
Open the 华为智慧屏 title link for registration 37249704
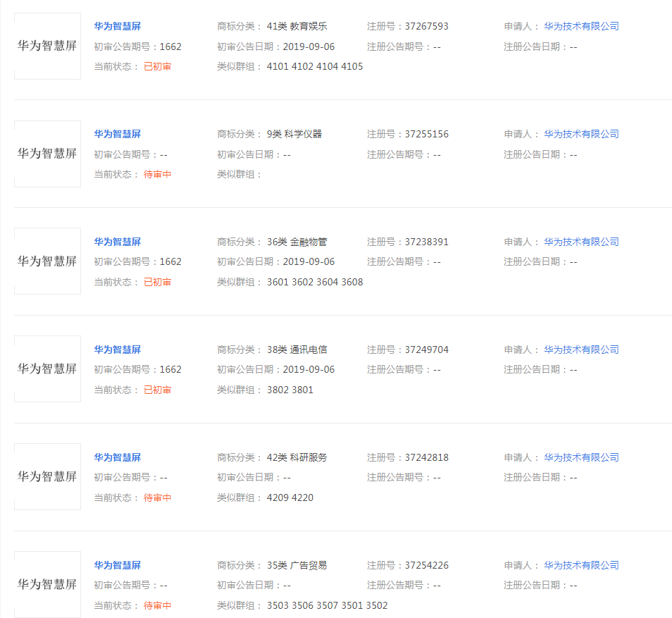pos(118,350)
